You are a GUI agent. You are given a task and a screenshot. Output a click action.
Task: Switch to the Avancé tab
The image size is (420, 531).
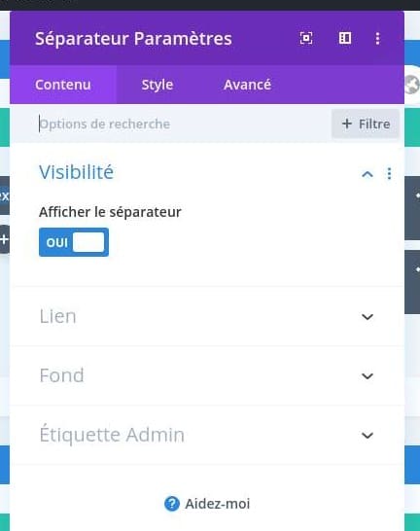tap(247, 85)
